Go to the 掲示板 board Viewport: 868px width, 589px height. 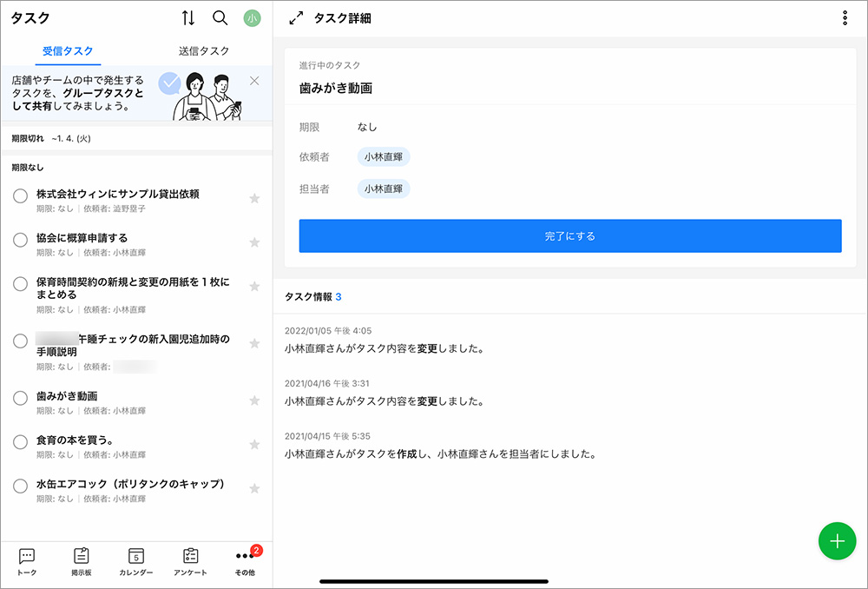point(82,561)
